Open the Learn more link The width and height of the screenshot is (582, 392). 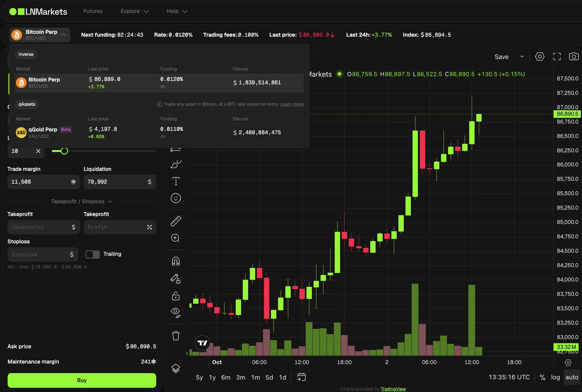tap(292, 104)
